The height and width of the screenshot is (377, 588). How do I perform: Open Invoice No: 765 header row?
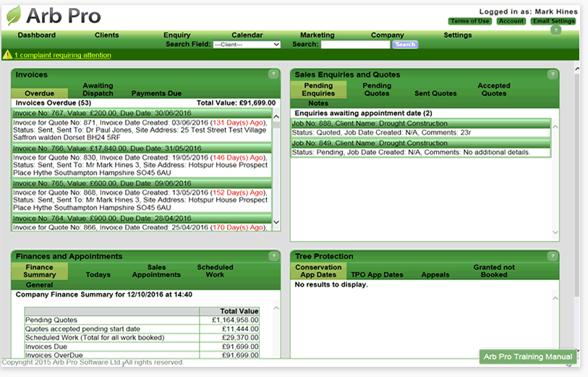142,184
